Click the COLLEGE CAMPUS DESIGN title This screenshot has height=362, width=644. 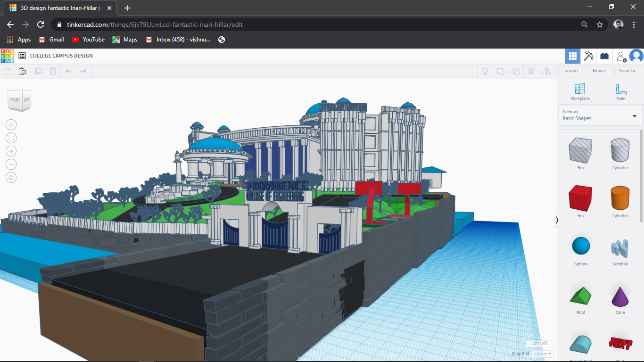(61, 56)
